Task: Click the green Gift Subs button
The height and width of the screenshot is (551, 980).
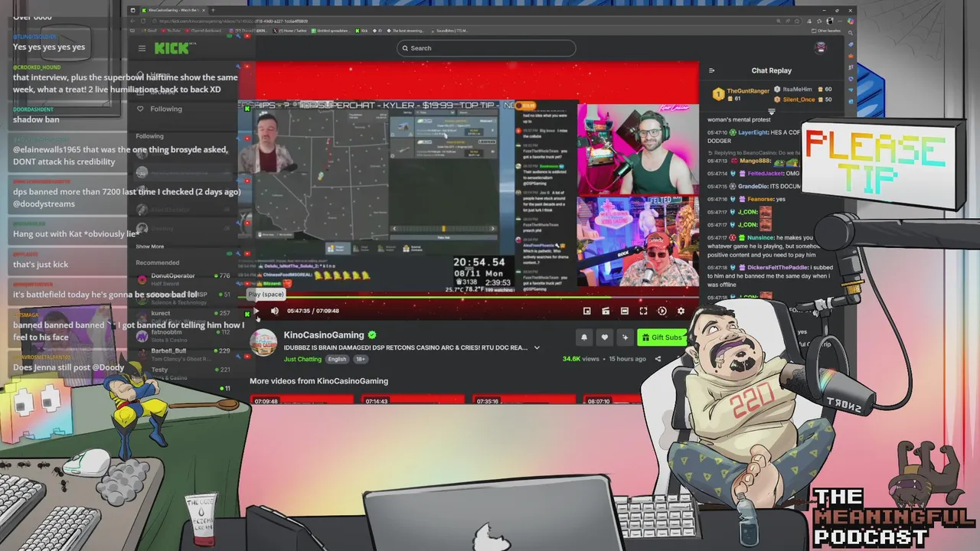Action: click(x=662, y=337)
